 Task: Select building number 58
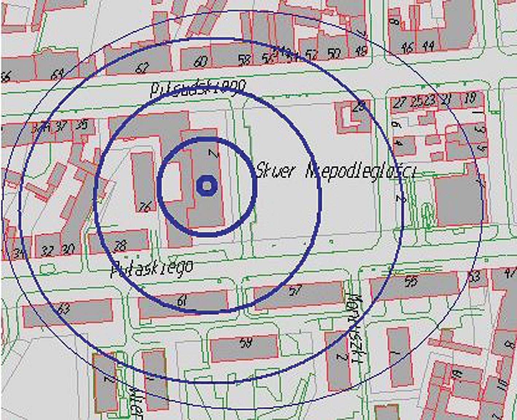(244, 59)
